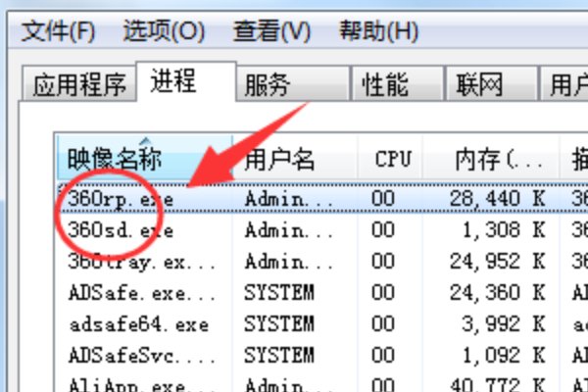
Task: Select the ADSafeSvc.... process
Action: click(x=142, y=356)
